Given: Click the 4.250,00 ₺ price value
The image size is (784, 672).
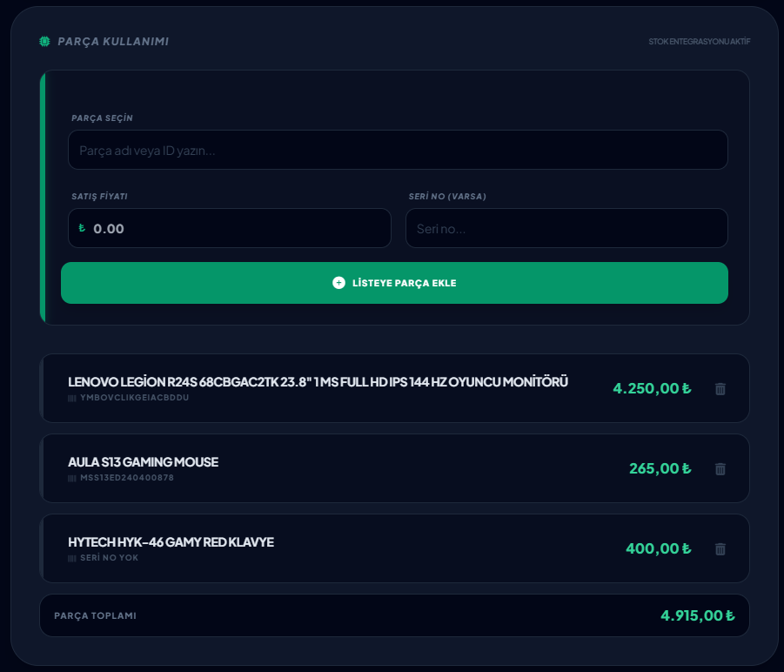Looking at the screenshot, I should click(x=651, y=388).
